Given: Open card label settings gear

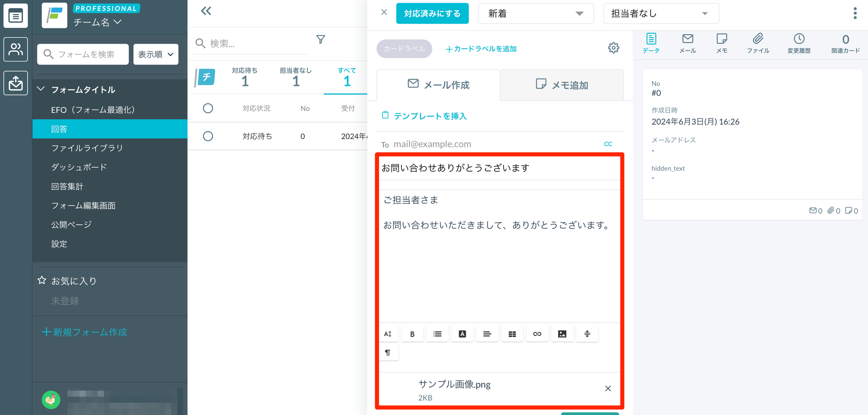Looking at the screenshot, I should (x=613, y=48).
